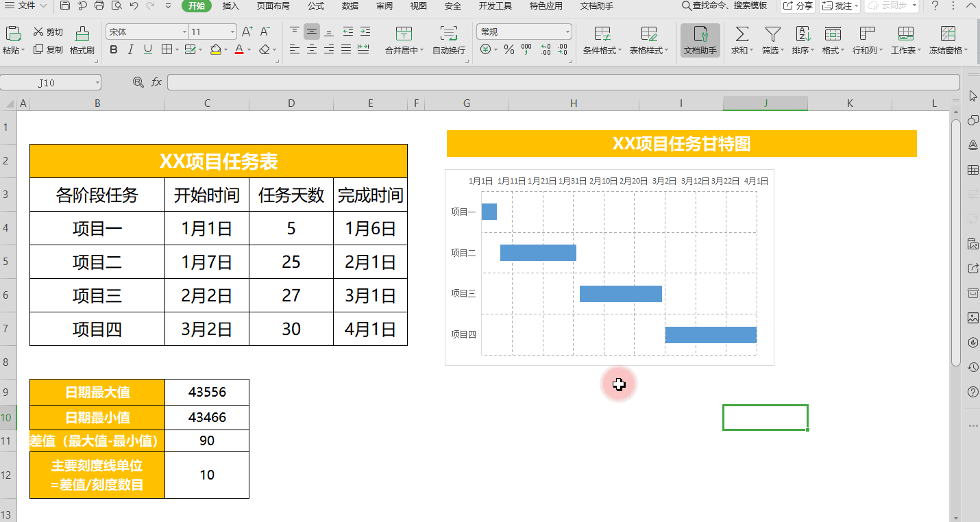Click the 查找命令、搜索模板 search box
This screenshot has width=980, height=522.
(724, 6)
